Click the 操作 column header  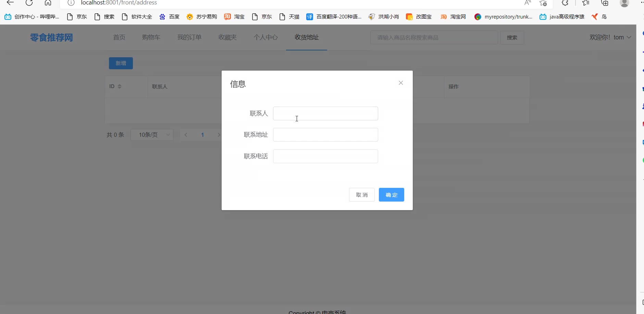click(454, 87)
